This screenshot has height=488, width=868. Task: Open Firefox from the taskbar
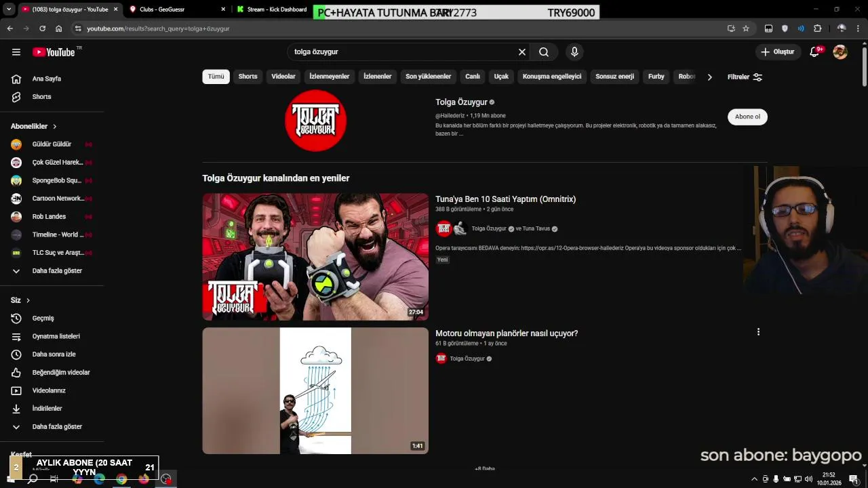click(144, 479)
